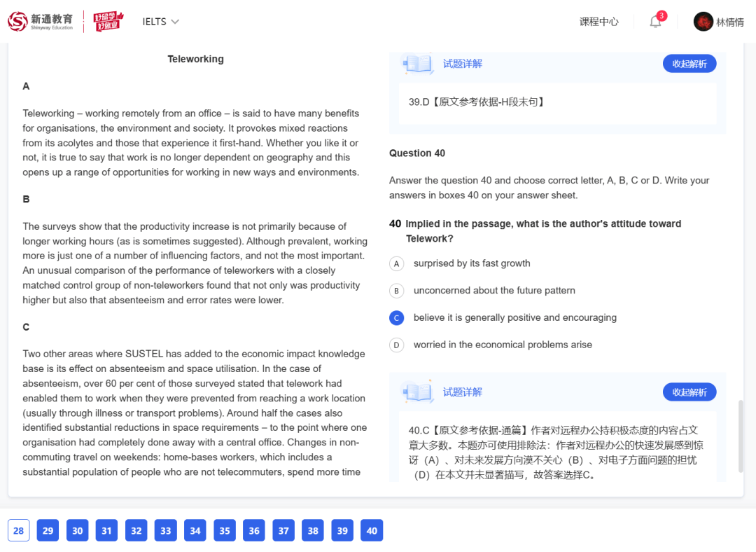Go to question 38 button
The height and width of the screenshot is (552, 756).
tap(313, 531)
